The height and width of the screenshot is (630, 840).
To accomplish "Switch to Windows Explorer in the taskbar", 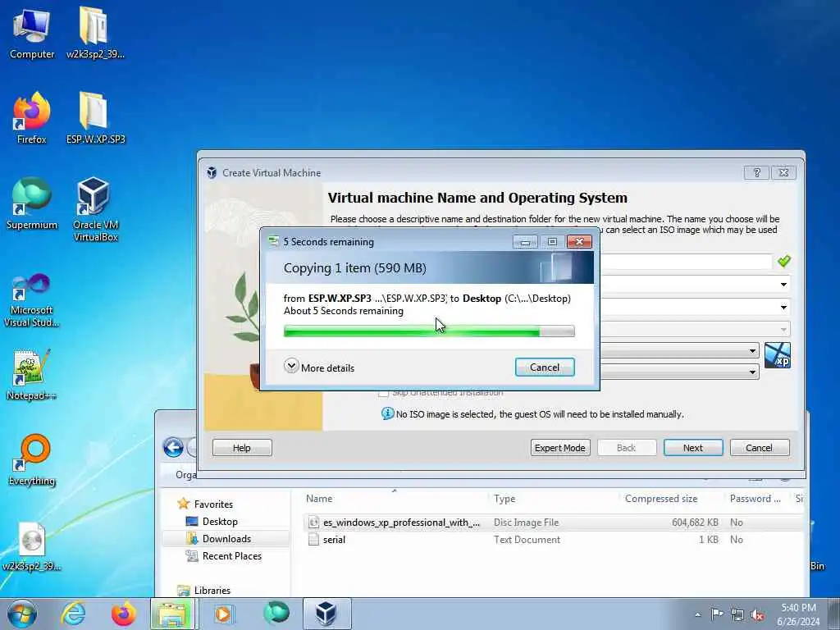I will pos(172,614).
